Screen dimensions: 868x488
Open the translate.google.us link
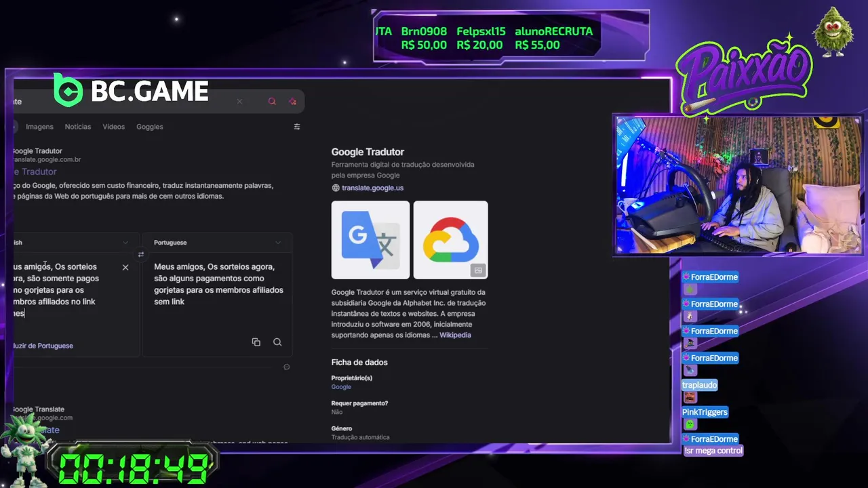372,188
